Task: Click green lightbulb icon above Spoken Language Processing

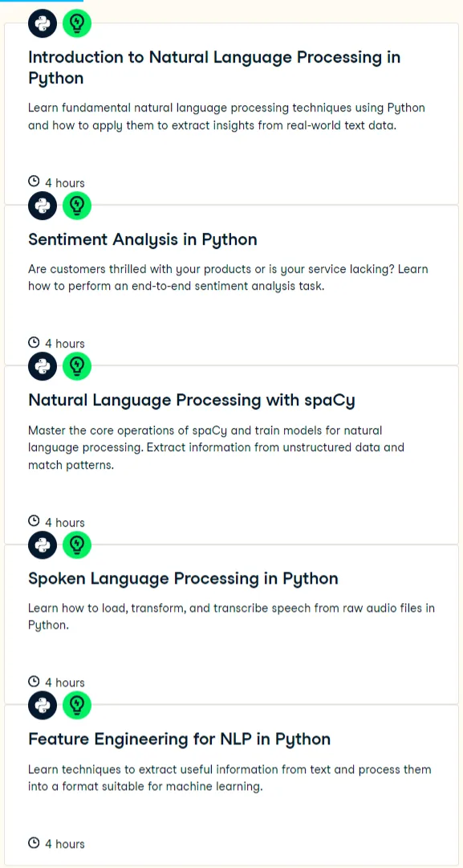Action: tap(77, 545)
